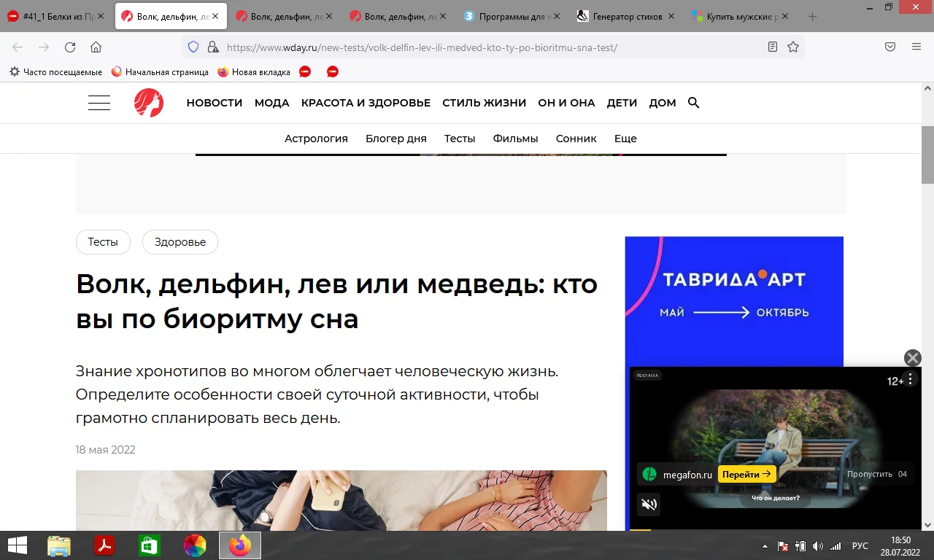The width and height of the screenshot is (934, 560).
Task: Toggle the tracking protection shield
Action: tap(193, 47)
